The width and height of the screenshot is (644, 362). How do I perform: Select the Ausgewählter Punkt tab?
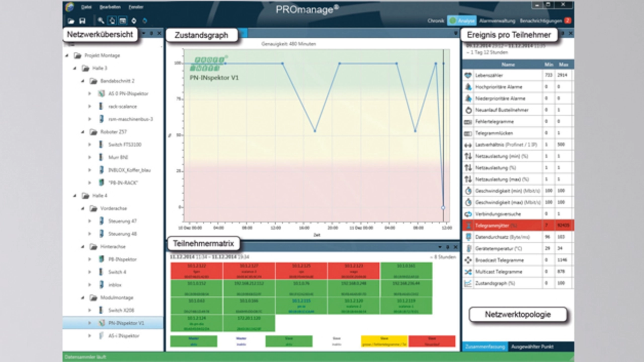pos(531,346)
